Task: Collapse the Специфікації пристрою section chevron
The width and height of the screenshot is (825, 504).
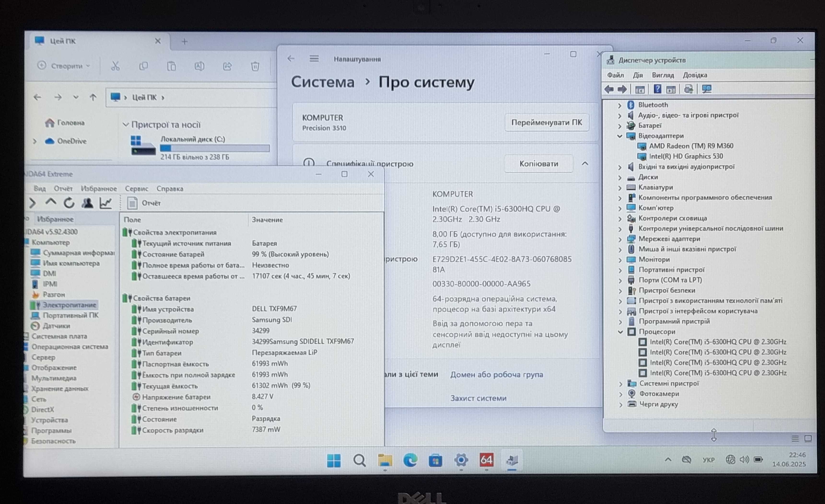Action: tap(585, 164)
